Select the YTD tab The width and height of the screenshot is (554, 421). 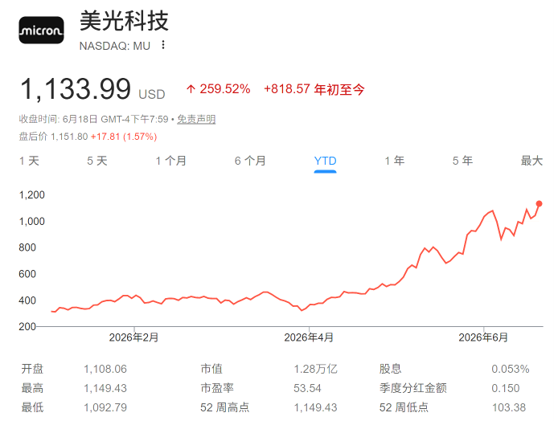point(325,161)
